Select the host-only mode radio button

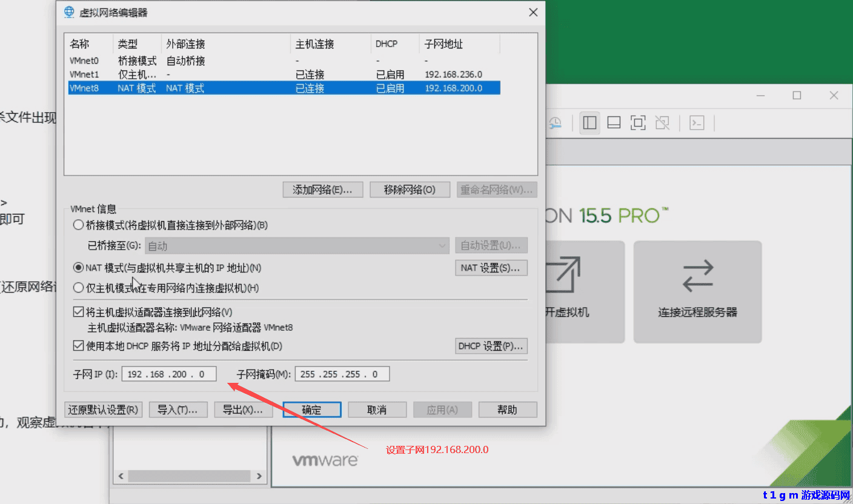pyautogui.click(x=78, y=288)
